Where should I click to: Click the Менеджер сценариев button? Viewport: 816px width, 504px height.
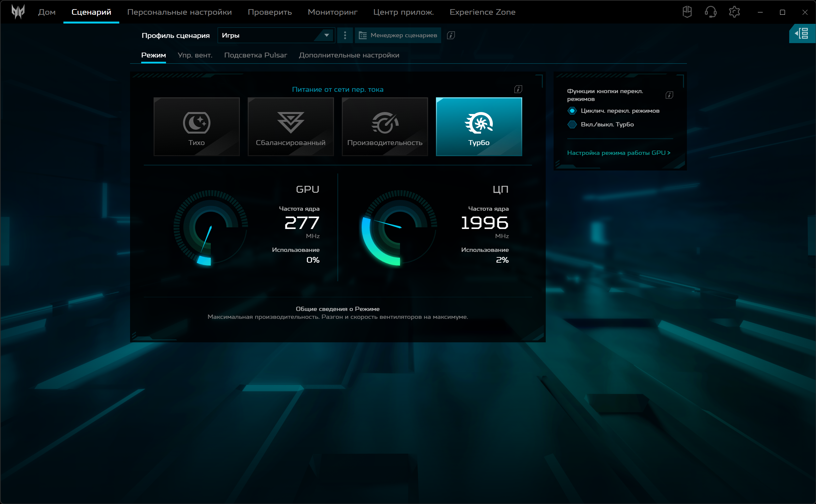pyautogui.click(x=398, y=35)
